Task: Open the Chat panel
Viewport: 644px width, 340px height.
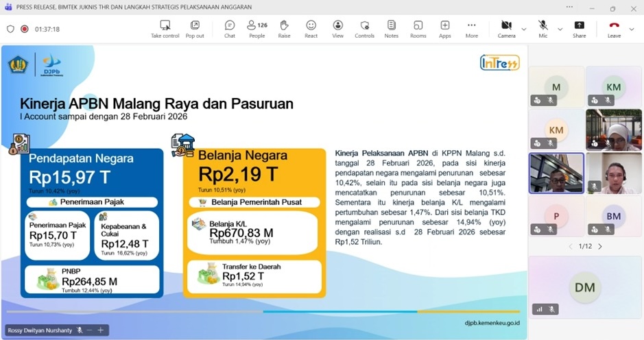Action: [x=229, y=29]
